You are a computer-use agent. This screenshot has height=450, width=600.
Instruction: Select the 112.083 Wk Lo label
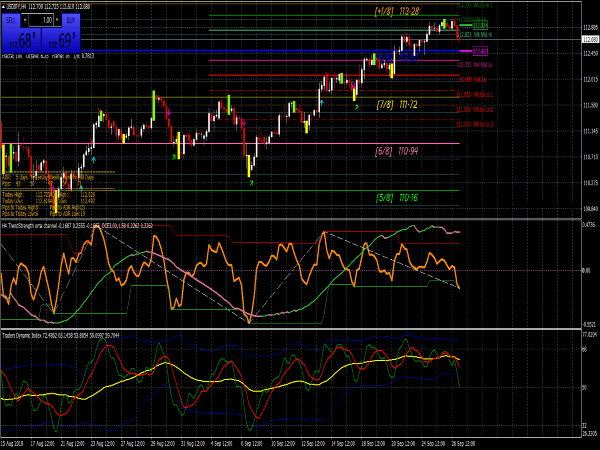pos(472,80)
